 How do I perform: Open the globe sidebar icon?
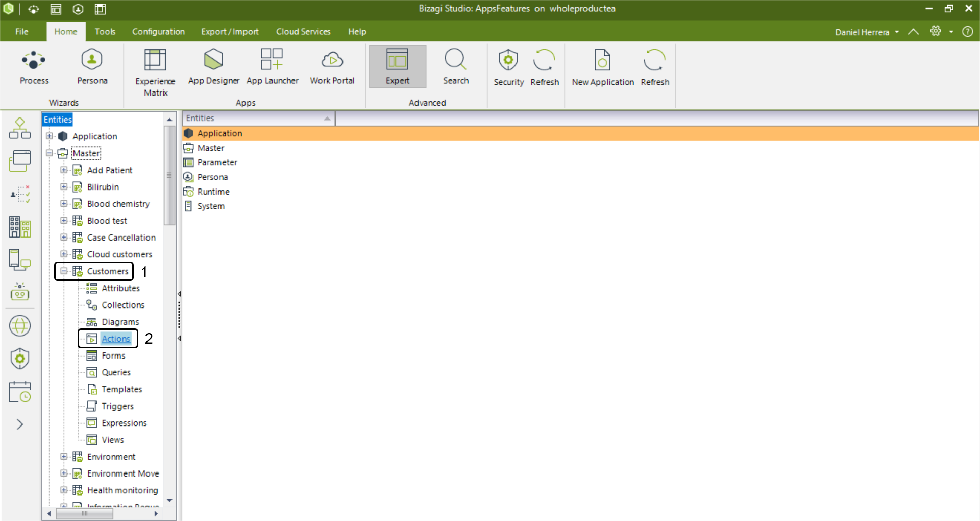pos(20,325)
